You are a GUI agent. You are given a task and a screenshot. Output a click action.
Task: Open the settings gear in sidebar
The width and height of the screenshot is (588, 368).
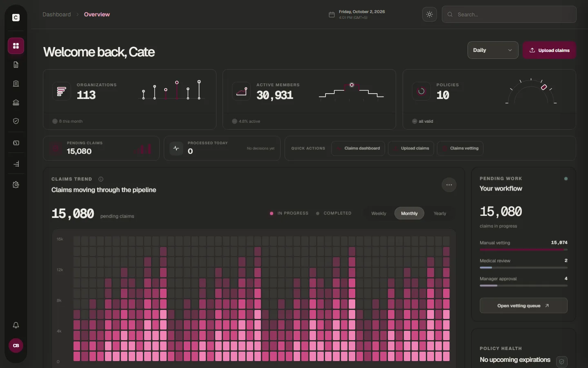pyautogui.click(x=16, y=185)
